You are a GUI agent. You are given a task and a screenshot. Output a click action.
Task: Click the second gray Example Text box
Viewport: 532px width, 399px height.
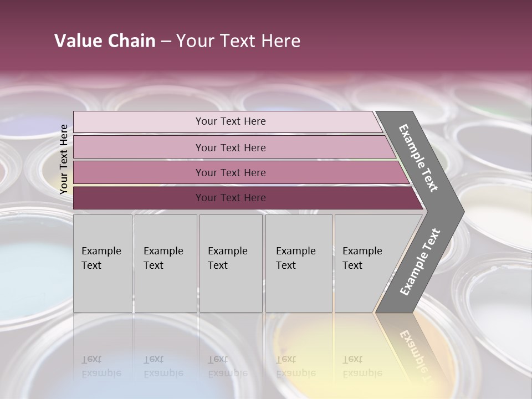[x=165, y=263]
